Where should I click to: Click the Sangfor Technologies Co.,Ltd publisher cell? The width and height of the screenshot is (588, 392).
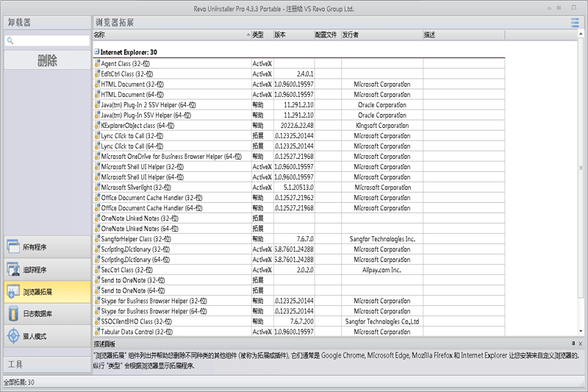(x=381, y=321)
